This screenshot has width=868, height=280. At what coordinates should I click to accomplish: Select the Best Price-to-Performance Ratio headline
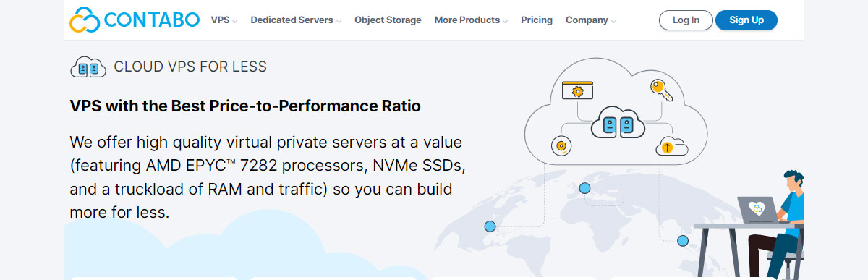245,106
